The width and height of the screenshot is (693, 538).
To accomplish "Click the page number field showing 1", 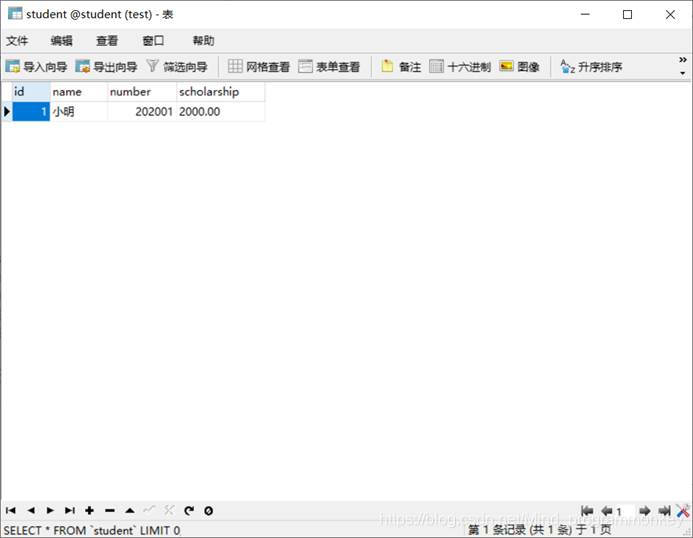I will tap(625, 511).
